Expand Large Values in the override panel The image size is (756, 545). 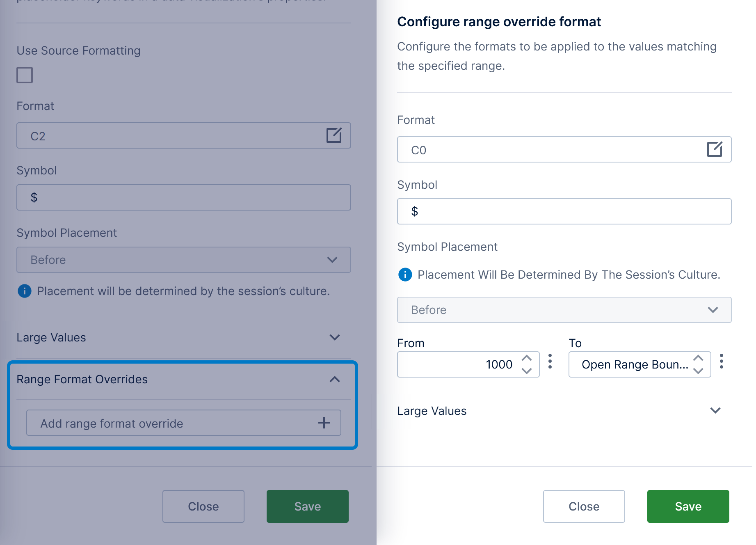715,410
